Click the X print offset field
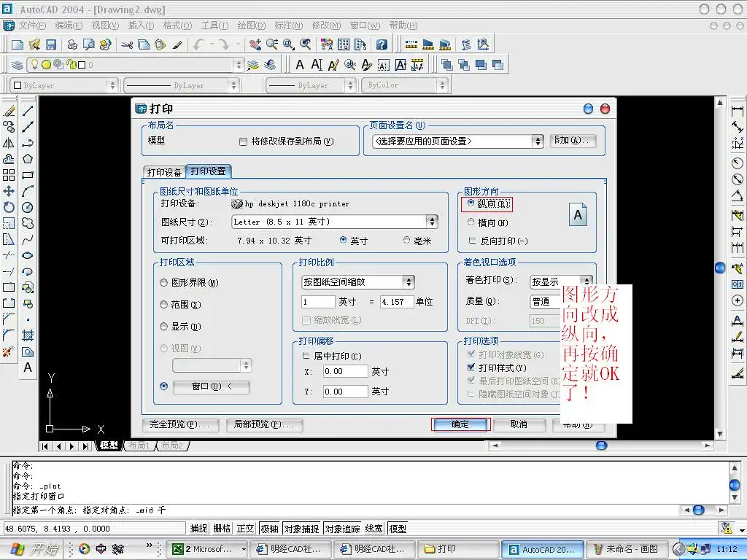This screenshot has width=747, height=560. [345, 371]
